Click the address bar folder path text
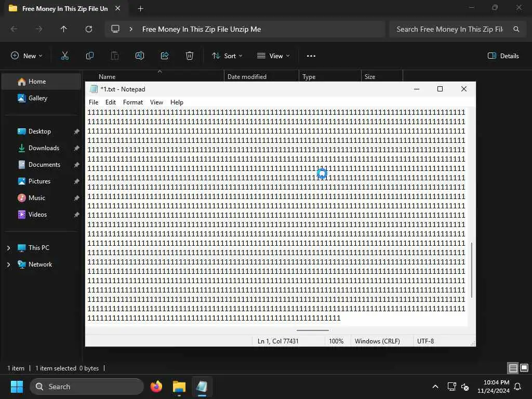 pos(202,29)
